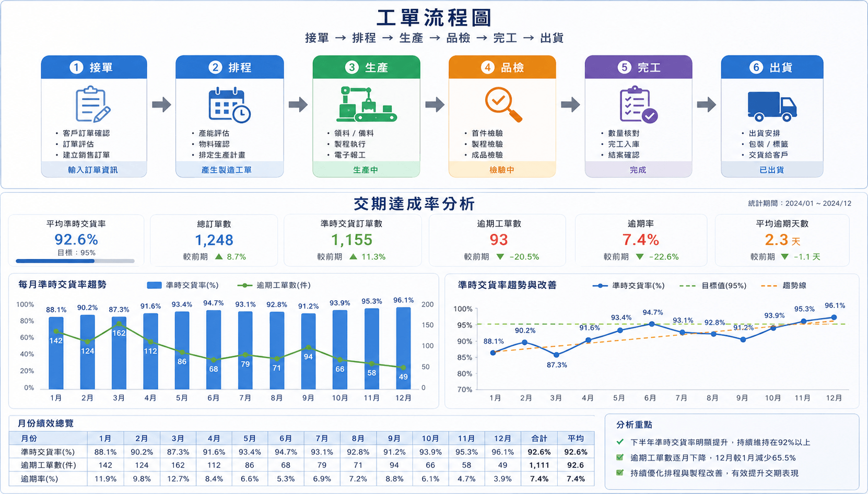This screenshot has height=494, width=868.
Task: Select the 接單 card header
Action: (94, 67)
